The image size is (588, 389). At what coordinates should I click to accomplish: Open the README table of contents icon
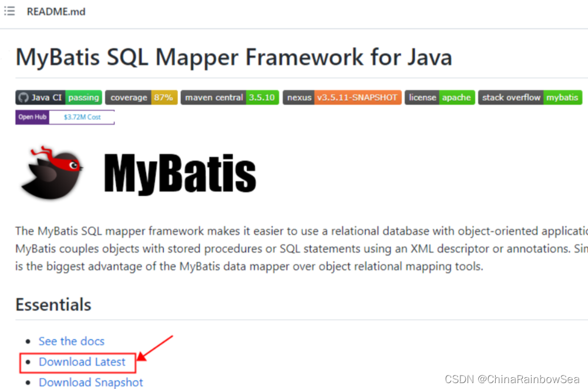coord(9,11)
